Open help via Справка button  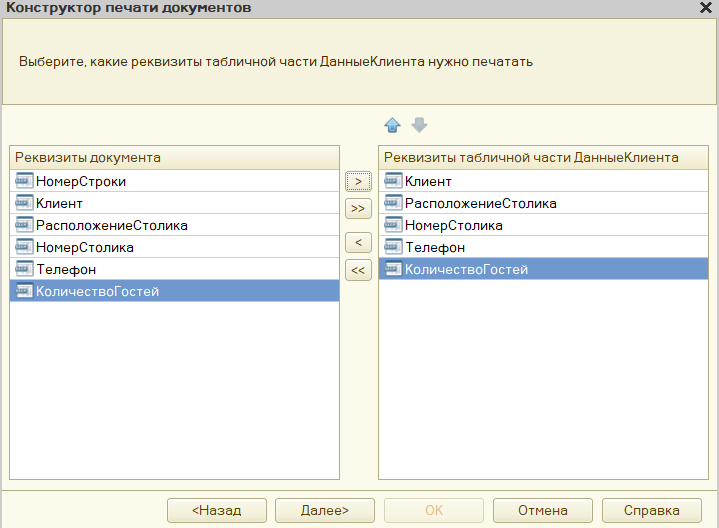(652, 510)
